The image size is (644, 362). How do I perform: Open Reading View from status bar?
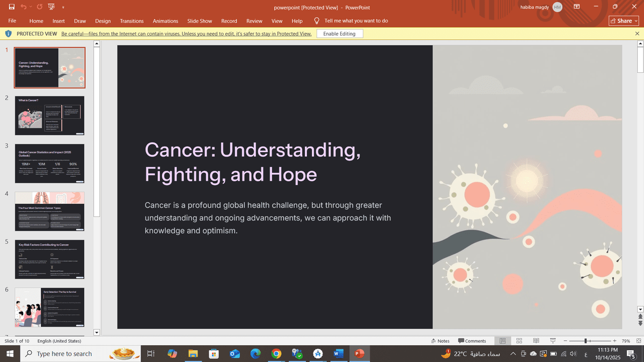[536, 341]
